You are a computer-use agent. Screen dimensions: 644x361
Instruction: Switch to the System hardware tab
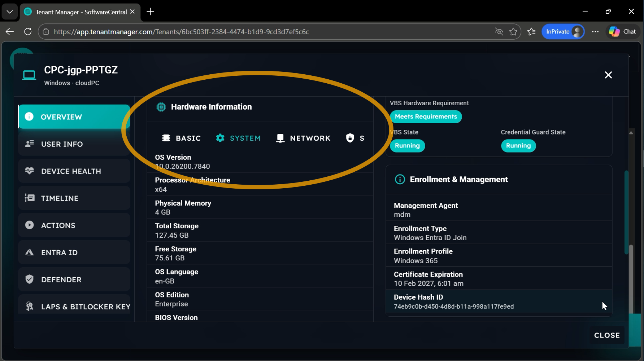pyautogui.click(x=238, y=138)
